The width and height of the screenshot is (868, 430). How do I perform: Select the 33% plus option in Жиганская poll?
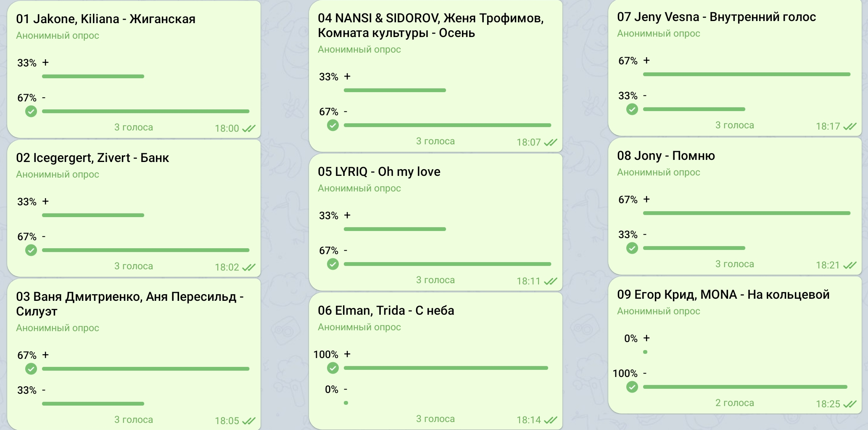[45, 63]
